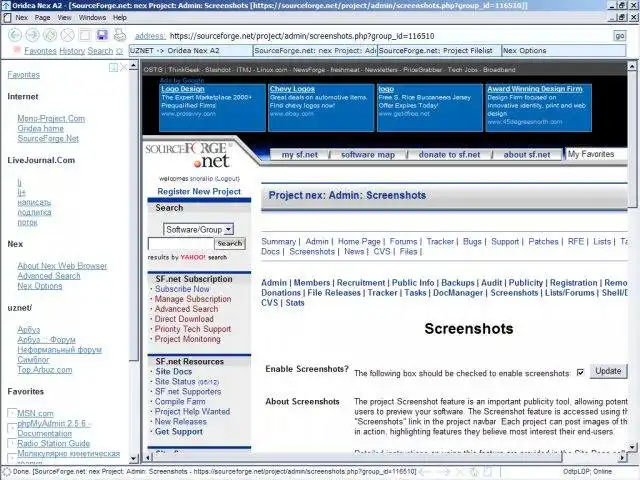Open the Members admin link
Screen dimensions: 640x480
[x=312, y=282]
